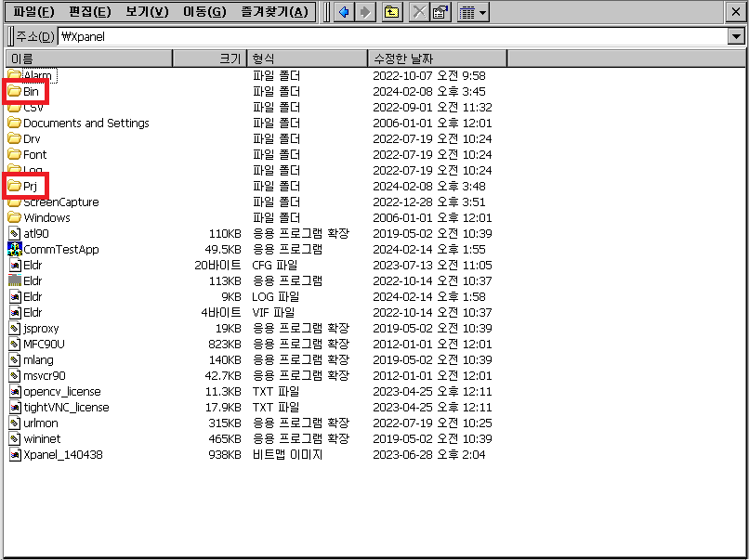Viewport: 749px width, 560px height.
Task: Open the 이동(G) menu
Action: [204, 12]
